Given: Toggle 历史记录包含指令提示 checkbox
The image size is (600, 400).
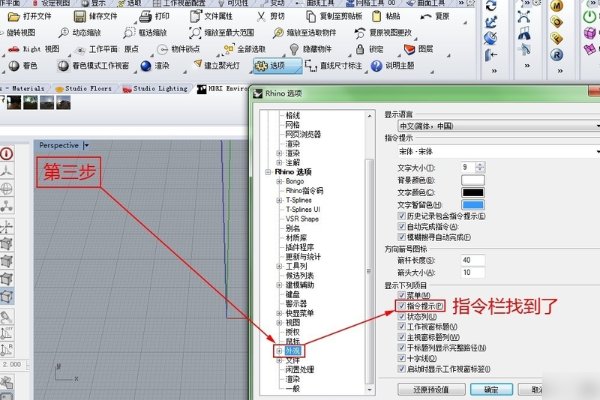Looking at the screenshot, I should click(x=401, y=216).
